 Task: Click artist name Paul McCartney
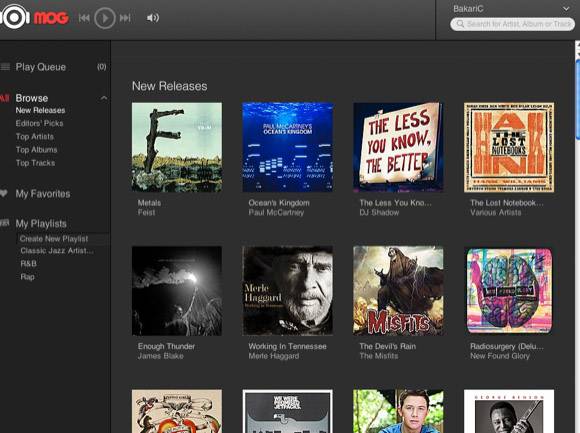[x=276, y=213]
